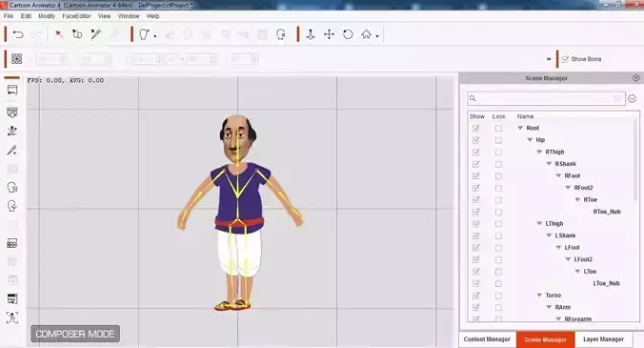Click the circular reset icon in toolbar
This screenshot has height=348, width=644.
[281, 34]
